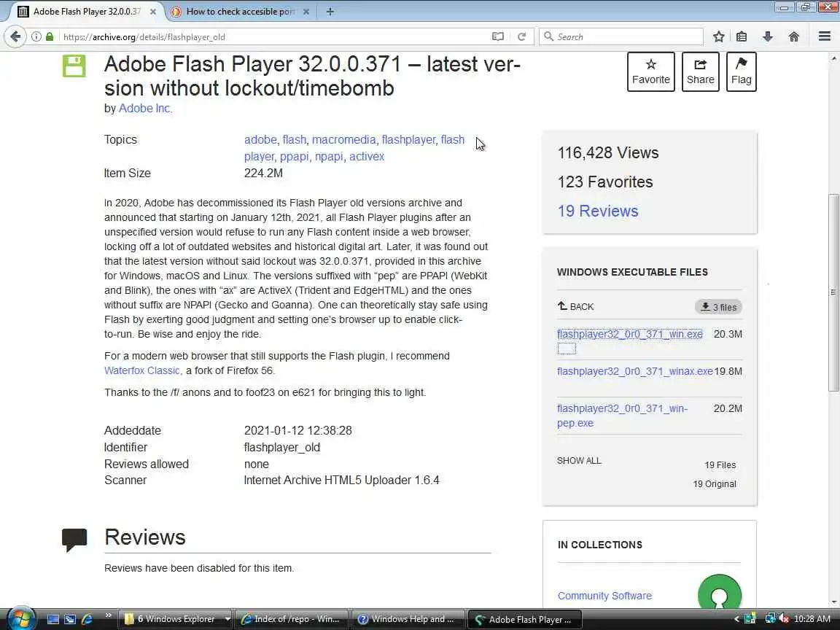This screenshot has height=630, width=840.
Task: Open site information icon in address bar
Action: [36, 36]
